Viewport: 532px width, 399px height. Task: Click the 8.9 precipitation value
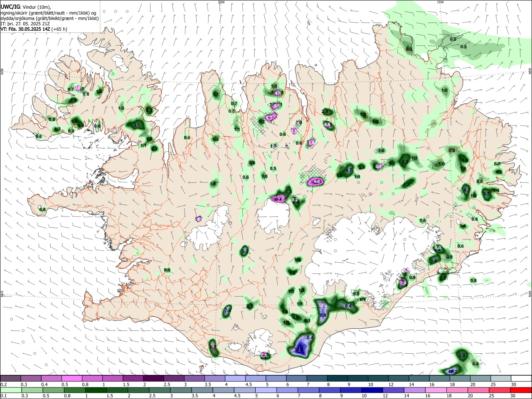pos(323,315)
